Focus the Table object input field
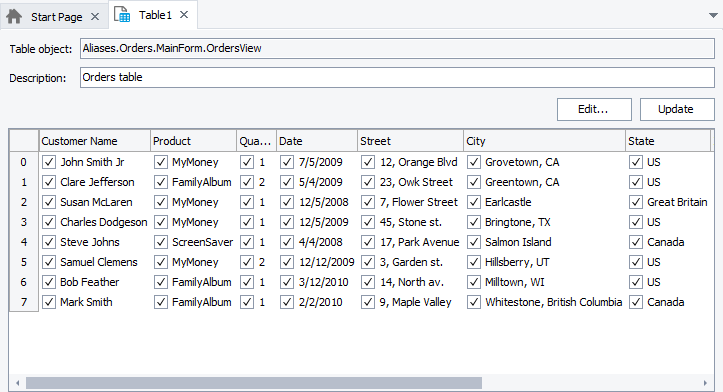Screen dimensions: 723x392 (x=397, y=48)
